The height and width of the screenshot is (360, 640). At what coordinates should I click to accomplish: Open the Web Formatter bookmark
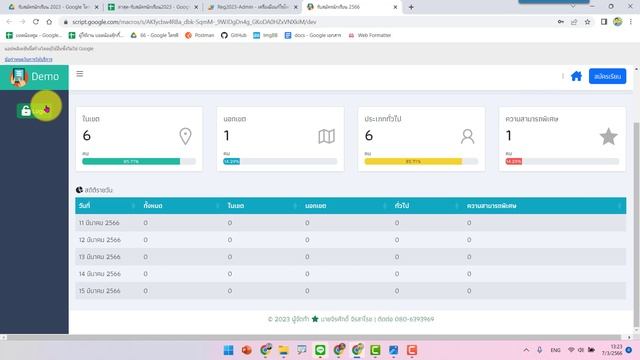[x=370, y=35]
